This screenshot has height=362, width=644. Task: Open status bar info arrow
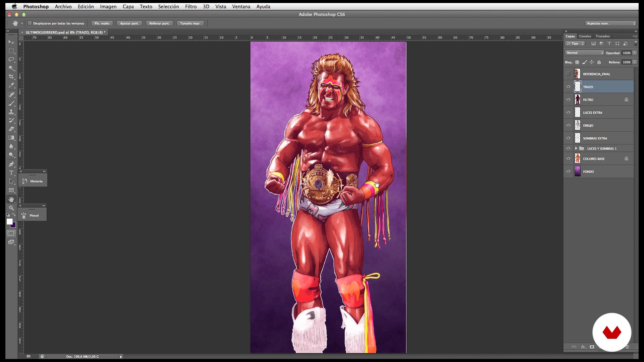(x=121, y=357)
